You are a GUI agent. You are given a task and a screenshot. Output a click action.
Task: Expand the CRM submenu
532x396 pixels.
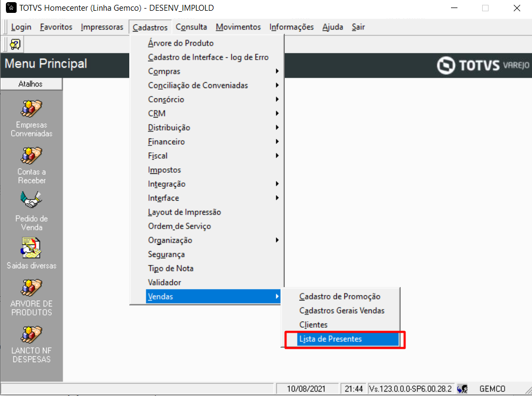click(x=213, y=114)
